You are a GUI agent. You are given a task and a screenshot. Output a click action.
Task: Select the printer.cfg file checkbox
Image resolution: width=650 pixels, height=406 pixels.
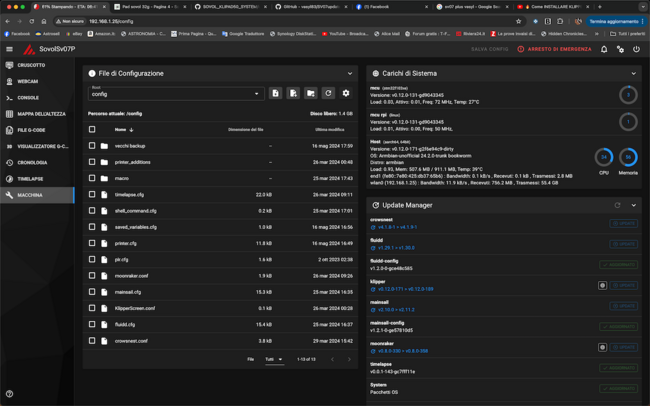click(x=92, y=243)
